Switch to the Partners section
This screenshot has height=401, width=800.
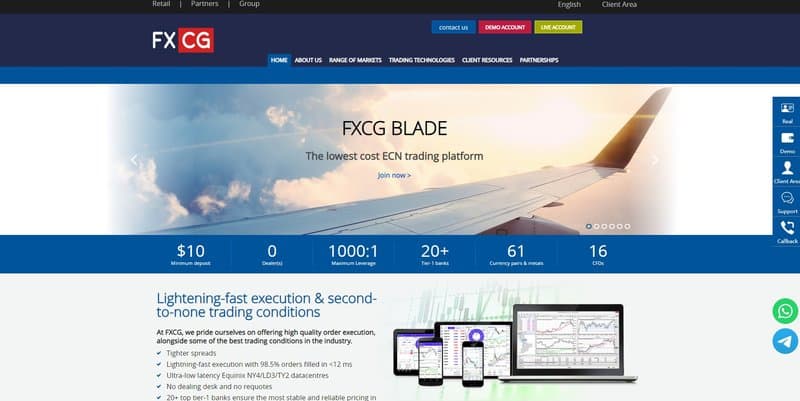(205, 4)
